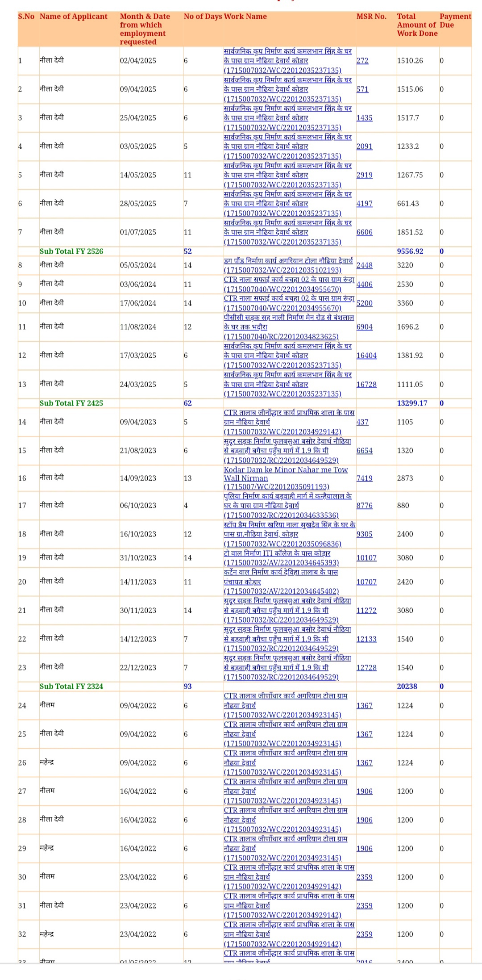Open muster roll 2919
This screenshot has width=482, height=980.
click(364, 175)
